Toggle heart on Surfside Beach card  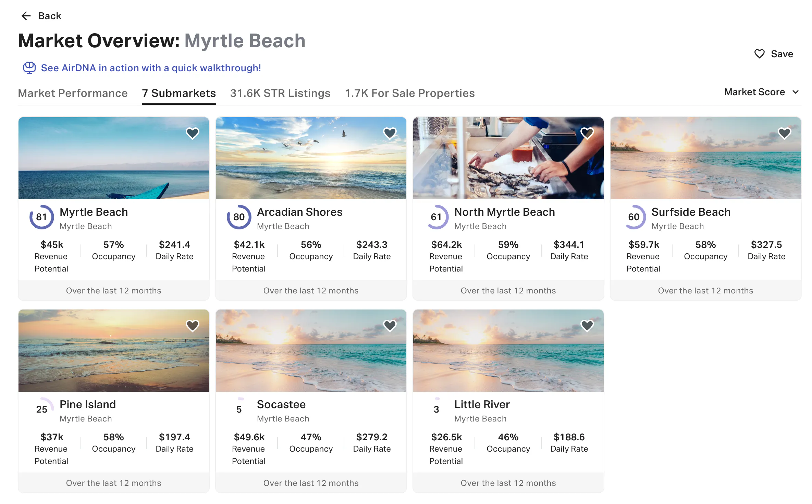[785, 133]
